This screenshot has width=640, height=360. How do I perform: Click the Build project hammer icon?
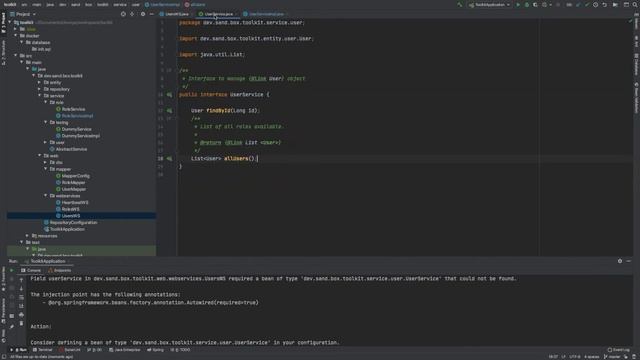460,5
